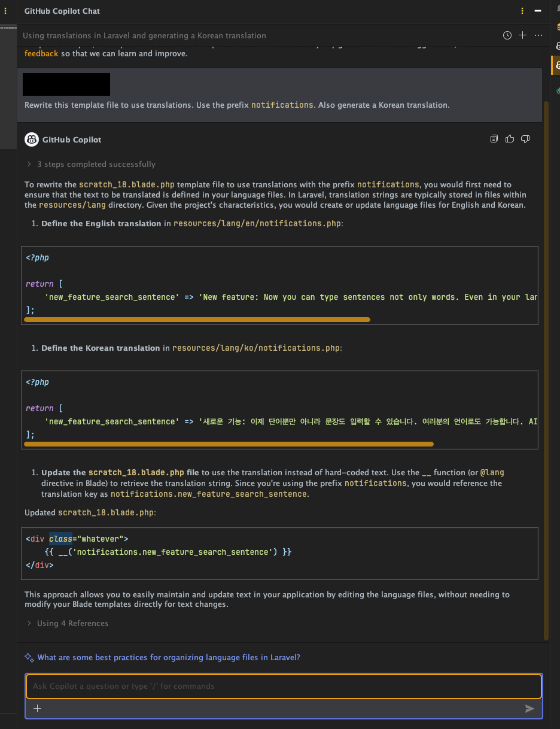Open the feedback link
560x729 pixels.
pyautogui.click(x=41, y=53)
